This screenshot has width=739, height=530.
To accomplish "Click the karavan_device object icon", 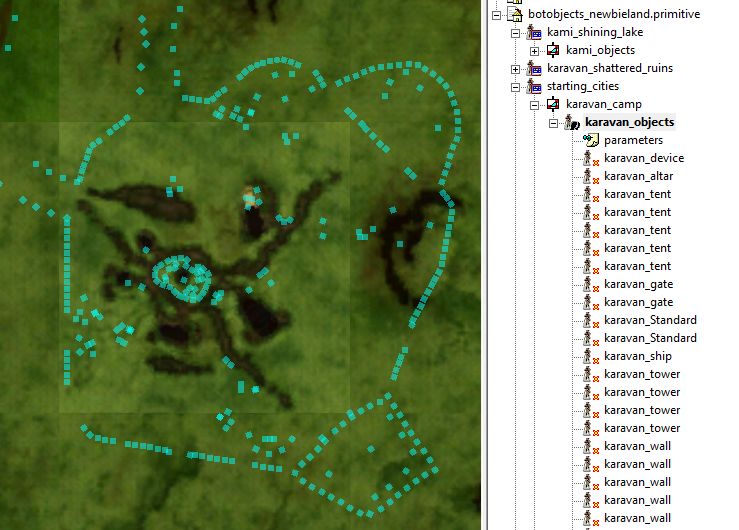I will click(x=591, y=158).
